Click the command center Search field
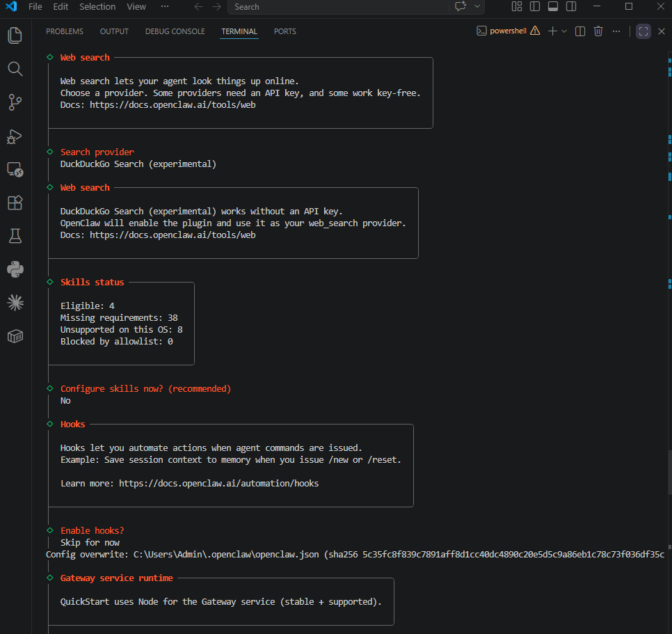 pyautogui.click(x=339, y=7)
